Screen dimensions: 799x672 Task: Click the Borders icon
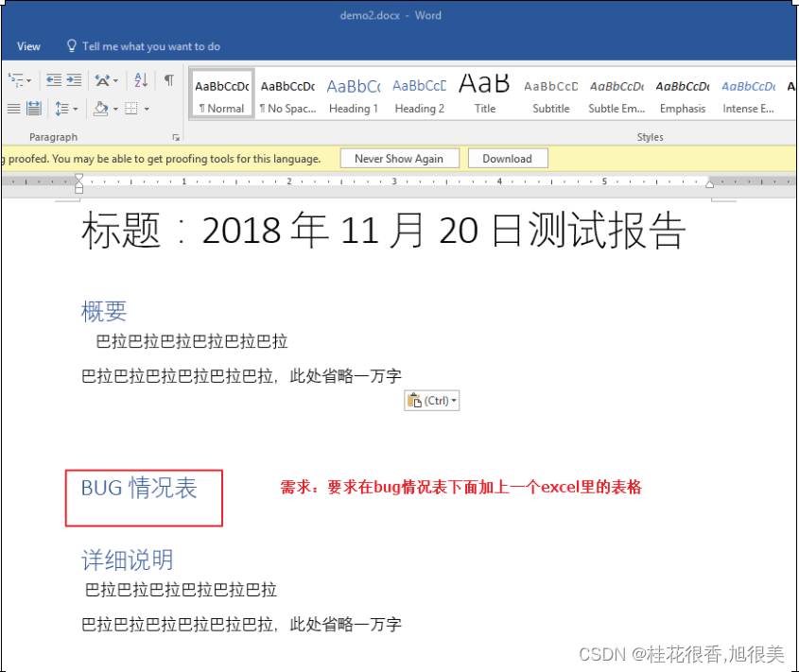[131, 108]
